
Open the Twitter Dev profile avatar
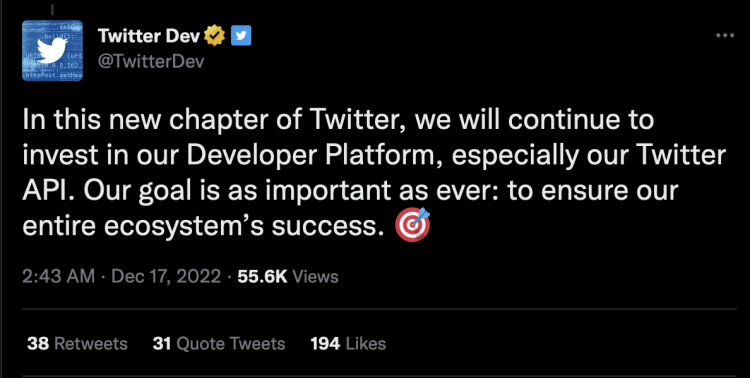[52, 50]
